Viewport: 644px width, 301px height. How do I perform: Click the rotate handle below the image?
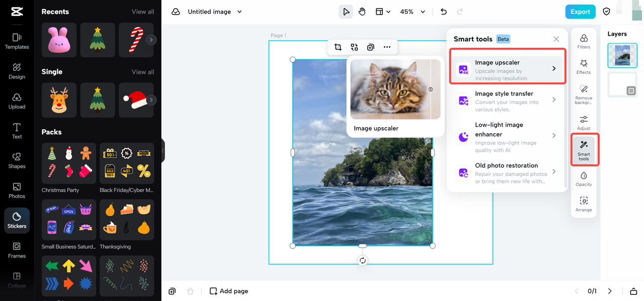pyautogui.click(x=362, y=260)
